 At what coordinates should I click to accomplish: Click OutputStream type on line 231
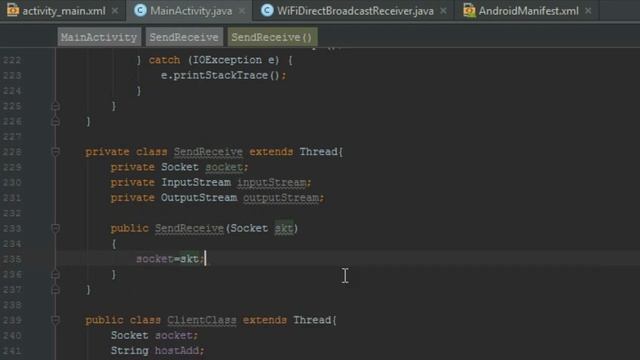click(199, 198)
